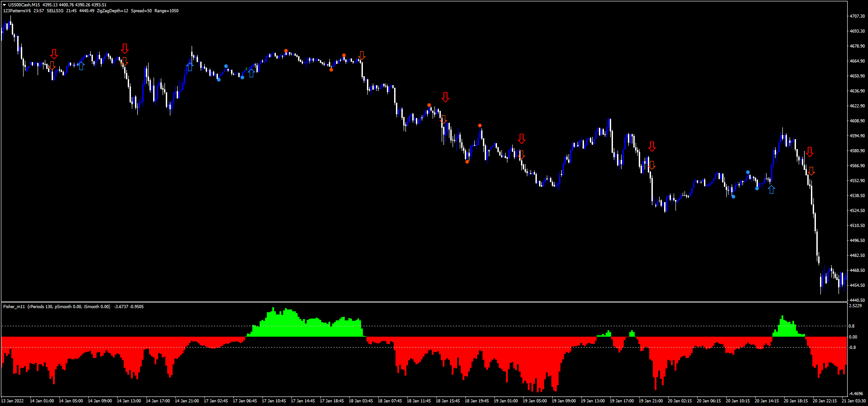Open the chart dropdown triangle beside US500Cash,M15

pos(4,5)
